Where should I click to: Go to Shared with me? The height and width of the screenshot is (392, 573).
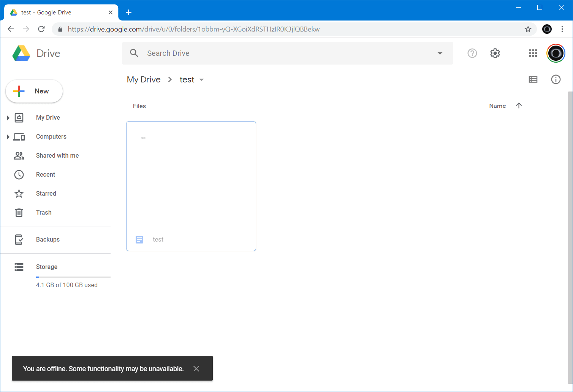tap(57, 156)
